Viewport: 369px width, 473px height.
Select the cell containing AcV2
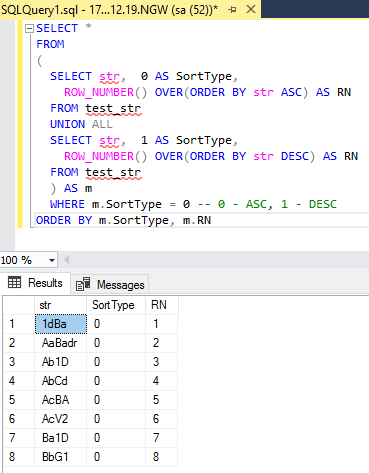point(61,419)
